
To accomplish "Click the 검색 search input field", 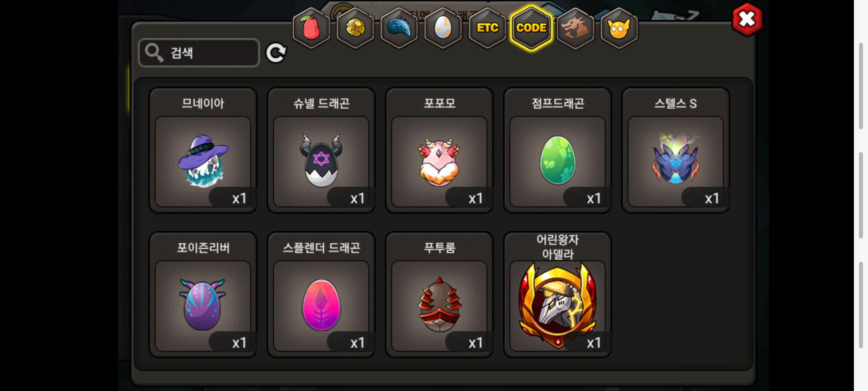I will pyautogui.click(x=199, y=53).
